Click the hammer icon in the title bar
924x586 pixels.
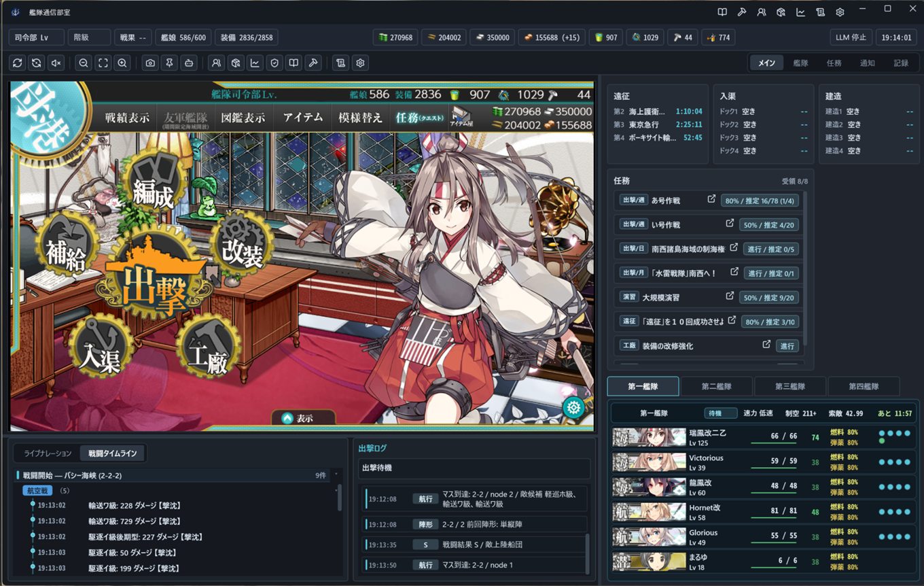tap(742, 12)
